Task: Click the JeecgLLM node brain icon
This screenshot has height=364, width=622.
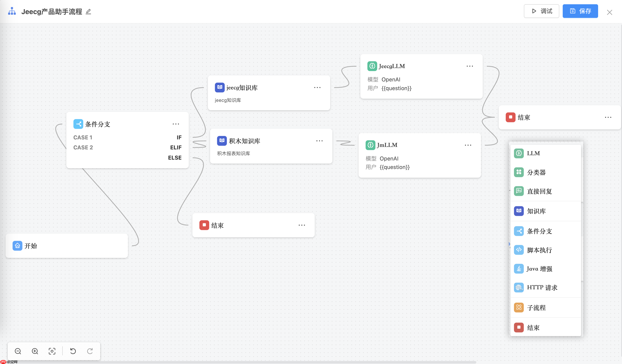Action: pyautogui.click(x=372, y=66)
